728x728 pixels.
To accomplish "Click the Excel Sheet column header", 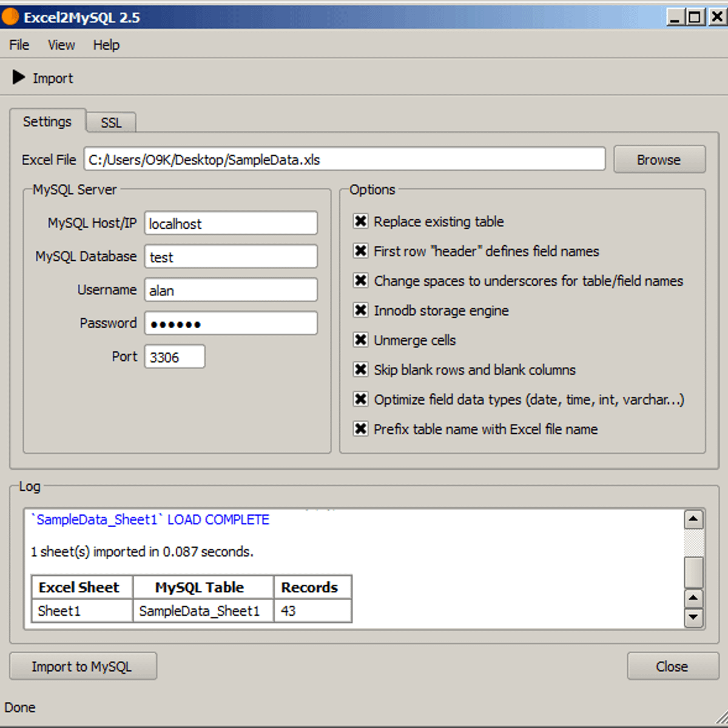I will click(x=82, y=587).
